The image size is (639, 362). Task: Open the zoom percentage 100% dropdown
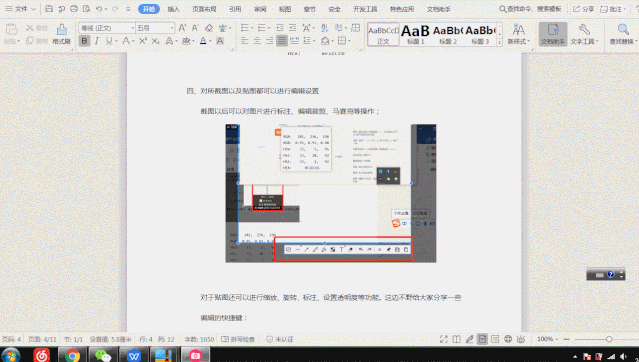point(547,339)
